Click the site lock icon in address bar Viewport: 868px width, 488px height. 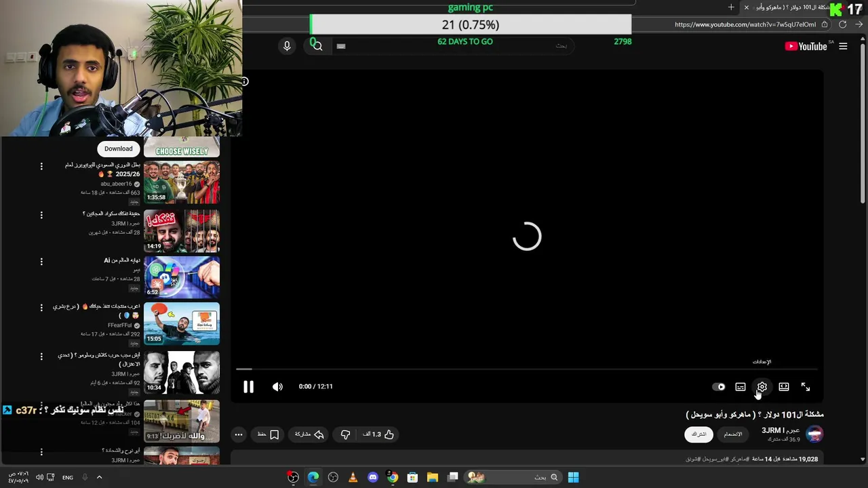coord(825,24)
